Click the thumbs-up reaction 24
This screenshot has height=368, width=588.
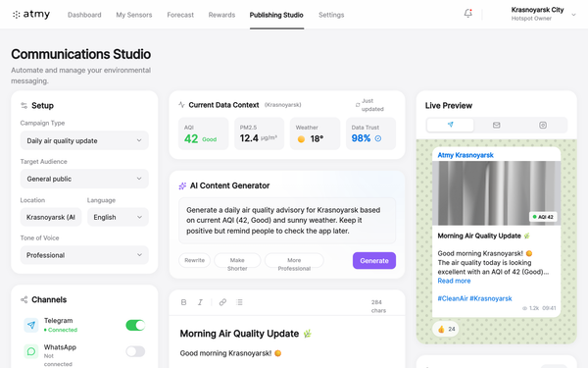(x=446, y=330)
